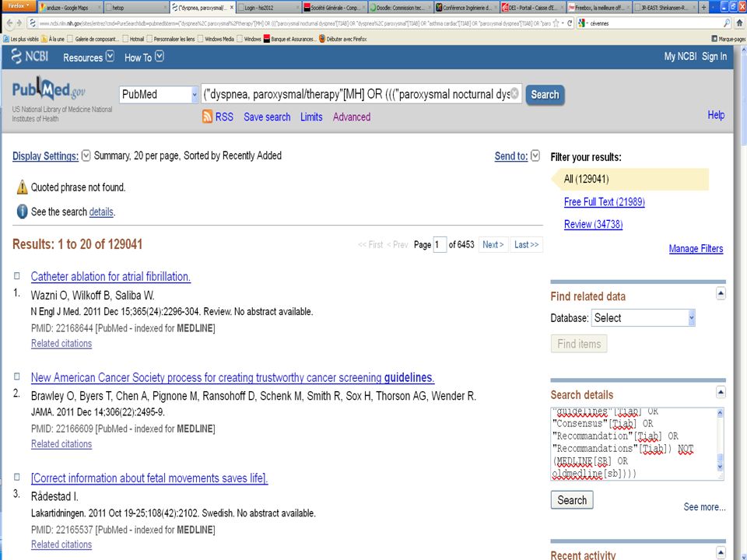Open Débuter avec Firefox bookmark

coord(343,39)
